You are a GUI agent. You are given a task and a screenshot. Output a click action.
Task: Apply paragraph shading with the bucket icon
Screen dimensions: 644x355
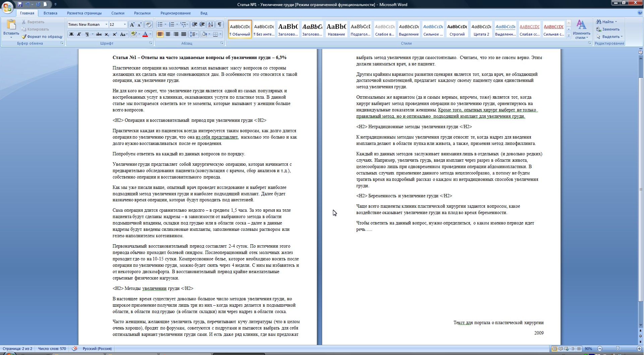[x=204, y=34]
